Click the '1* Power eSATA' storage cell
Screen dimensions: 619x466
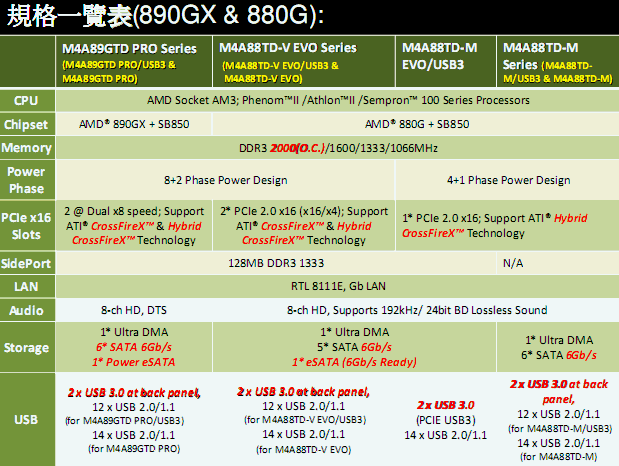coord(134,348)
